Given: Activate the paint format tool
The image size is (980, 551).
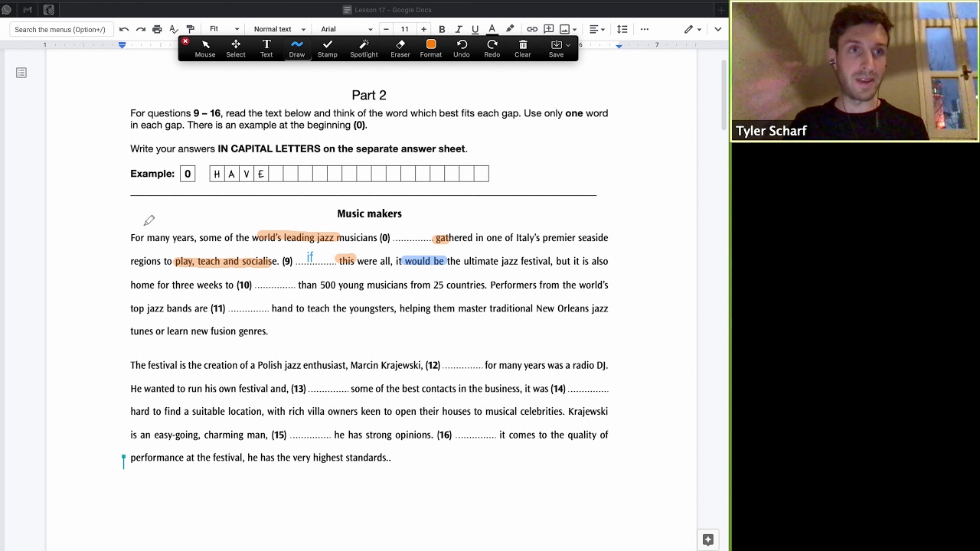Looking at the screenshot, I should pos(191,29).
